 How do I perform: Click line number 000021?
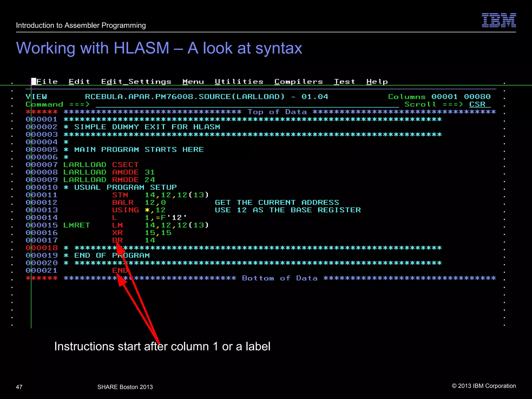coord(42,270)
